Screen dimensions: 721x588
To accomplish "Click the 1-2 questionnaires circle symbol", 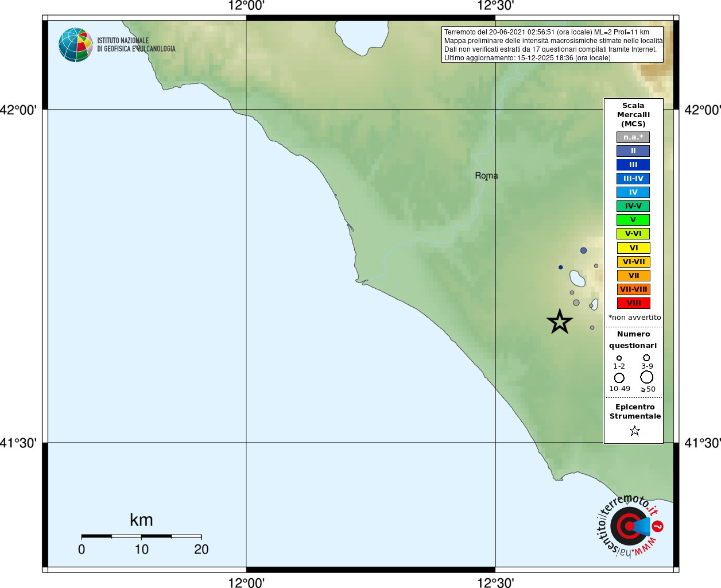I will [x=619, y=358].
